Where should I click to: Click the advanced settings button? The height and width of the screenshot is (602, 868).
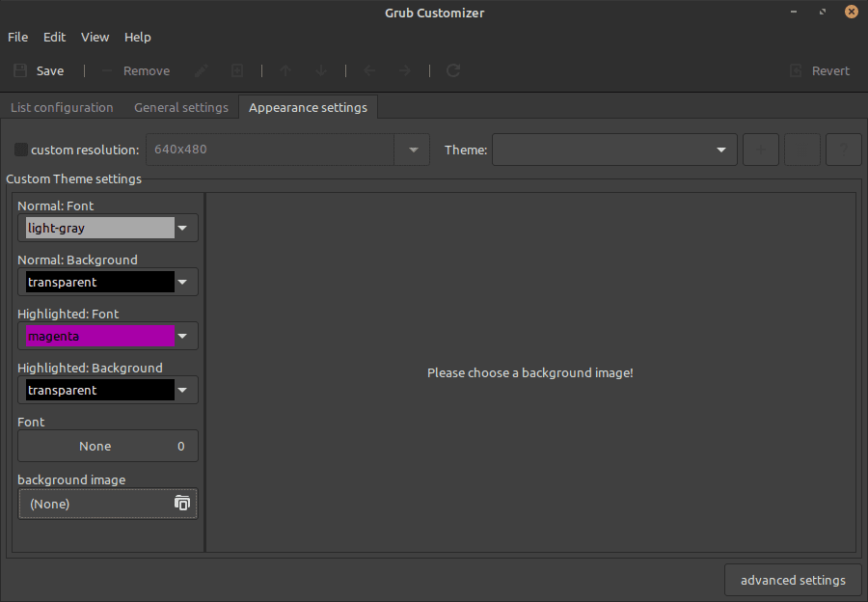tap(793, 580)
